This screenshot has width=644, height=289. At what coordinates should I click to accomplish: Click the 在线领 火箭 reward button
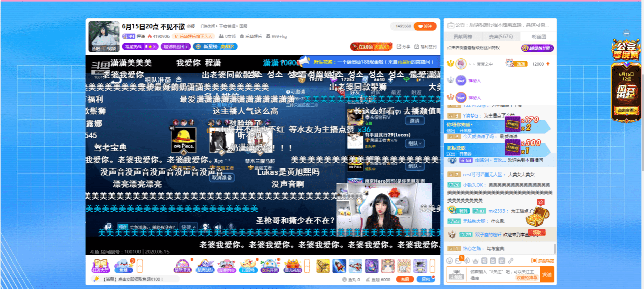[x=371, y=46]
